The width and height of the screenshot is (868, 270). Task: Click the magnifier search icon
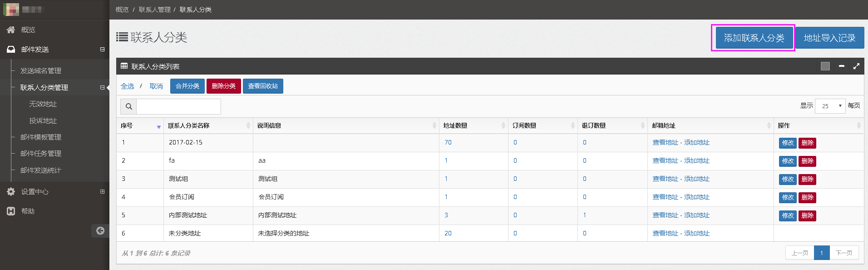128,106
